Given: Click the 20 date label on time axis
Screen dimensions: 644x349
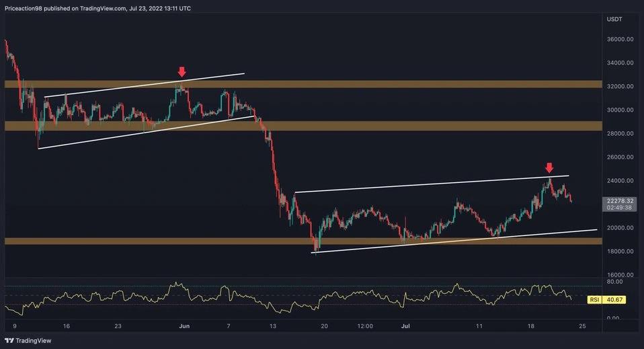Looking at the screenshot, I should click(325, 326).
